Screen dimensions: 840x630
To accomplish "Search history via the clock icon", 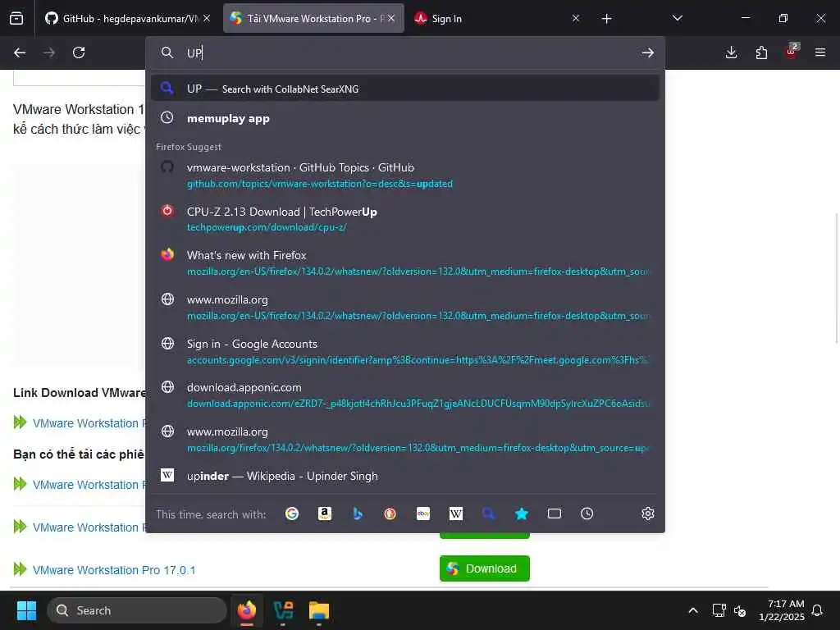I will pos(587,514).
